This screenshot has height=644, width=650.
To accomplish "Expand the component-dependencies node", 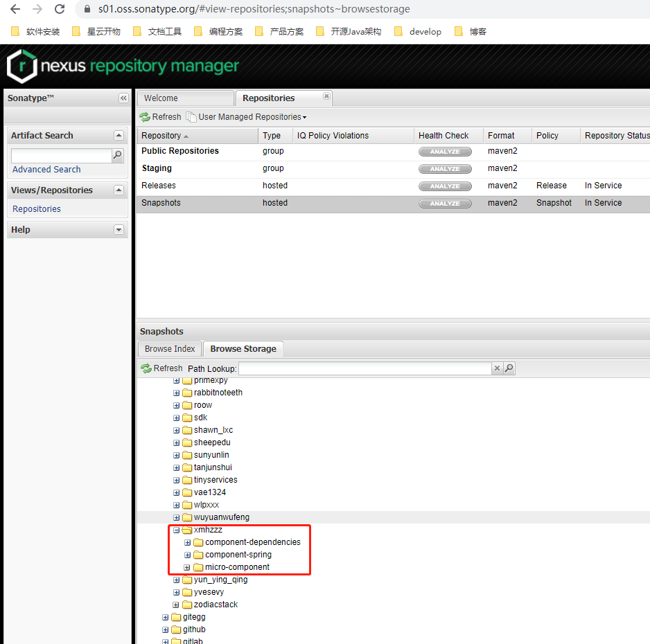I will 187,542.
